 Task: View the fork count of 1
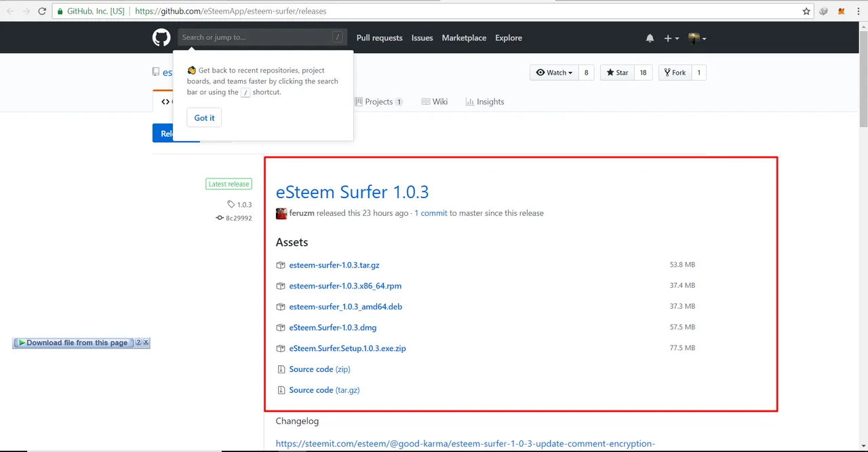[x=699, y=73]
